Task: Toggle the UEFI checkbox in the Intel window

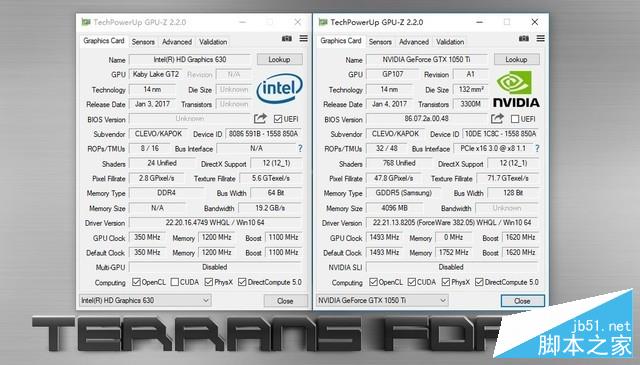Action: point(278,119)
